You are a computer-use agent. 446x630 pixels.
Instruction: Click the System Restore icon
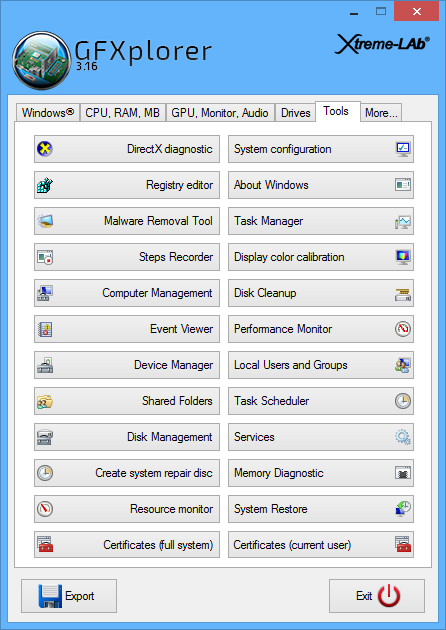(403, 509)
